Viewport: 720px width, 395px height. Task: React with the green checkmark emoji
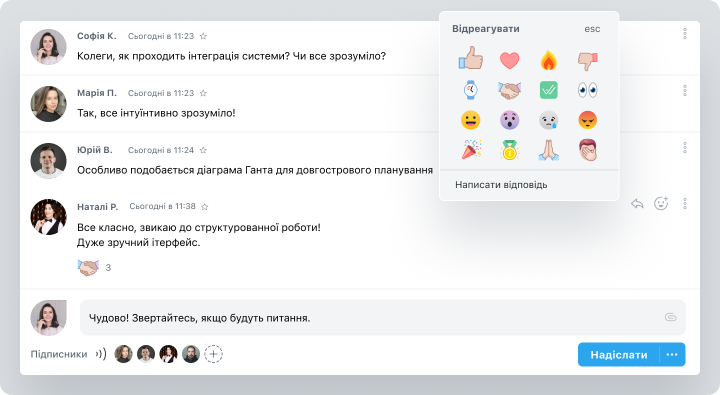[x=548, y=90]
